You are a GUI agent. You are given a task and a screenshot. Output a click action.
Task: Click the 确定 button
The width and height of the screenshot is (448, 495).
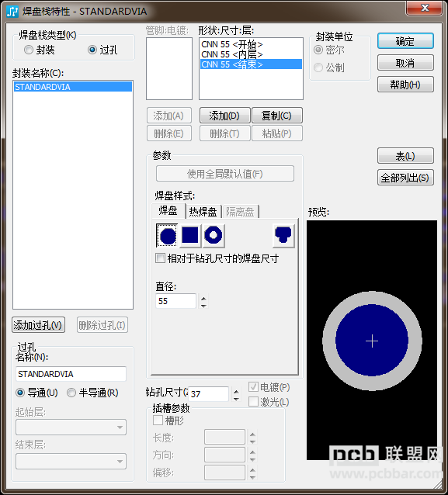click(405, 41)
